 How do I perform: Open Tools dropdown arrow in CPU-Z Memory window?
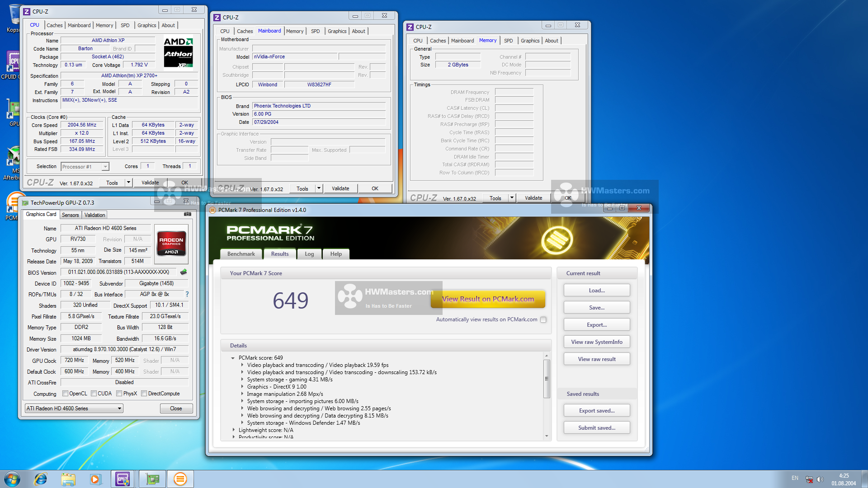(x=512, y=198)
